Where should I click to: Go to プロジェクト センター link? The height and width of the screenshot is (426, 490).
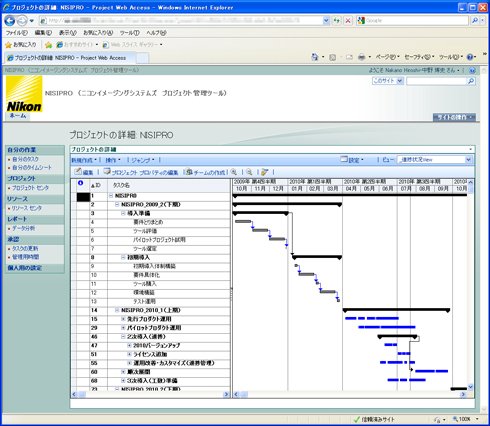tap(30, 188)
